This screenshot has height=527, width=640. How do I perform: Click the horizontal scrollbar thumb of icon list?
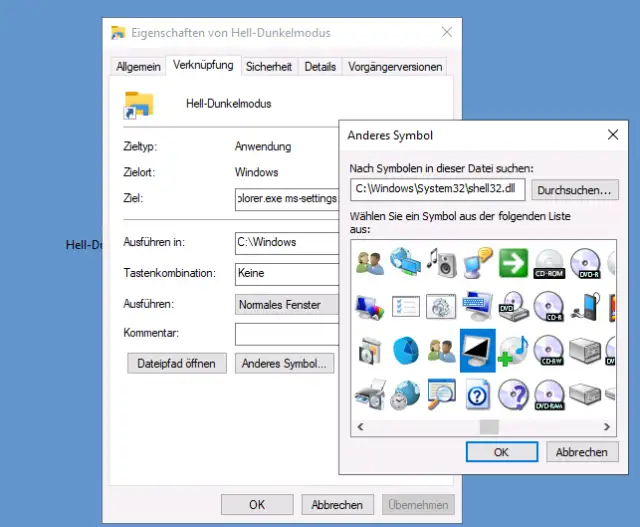tap(488, 426)
